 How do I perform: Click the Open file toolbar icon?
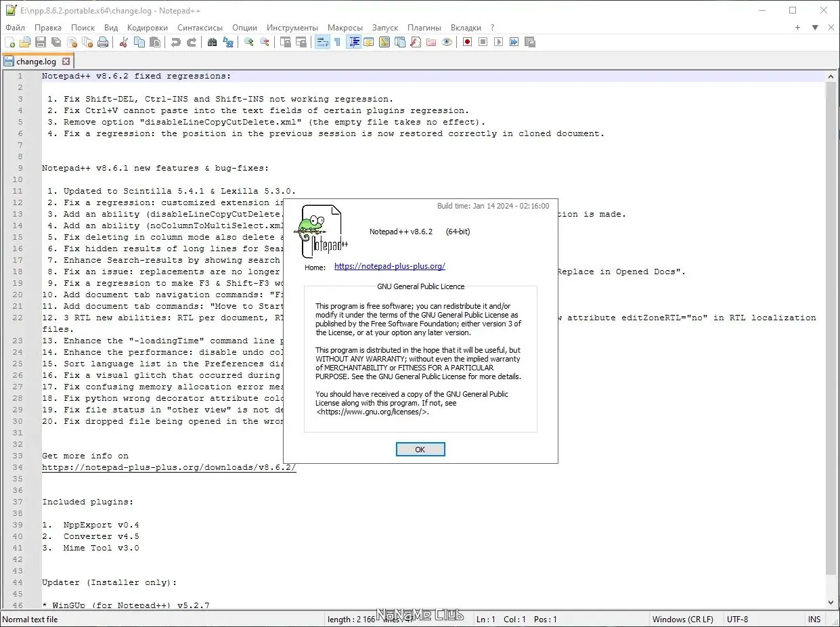coord(25,42)
